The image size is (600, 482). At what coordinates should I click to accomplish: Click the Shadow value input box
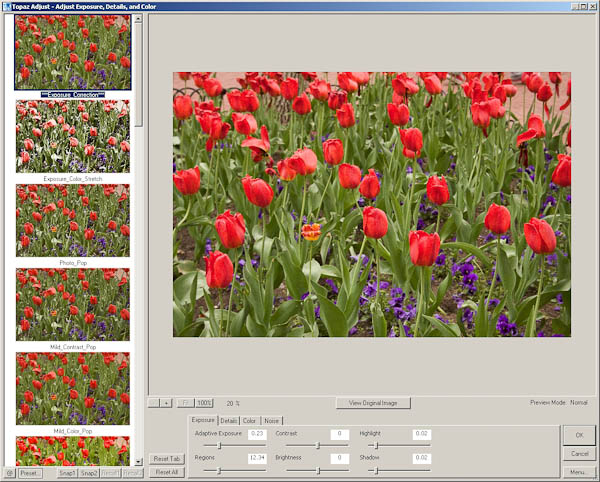(421, 458)
